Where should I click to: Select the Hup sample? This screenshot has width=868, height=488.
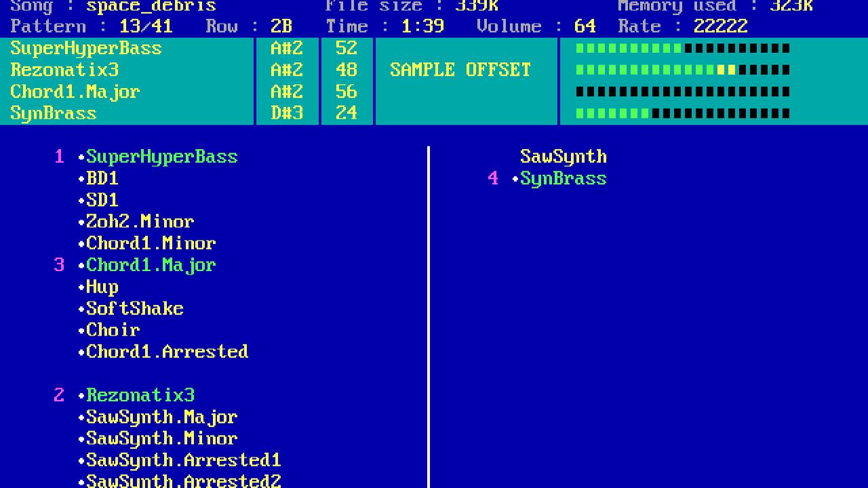click(x=102, y=287)
